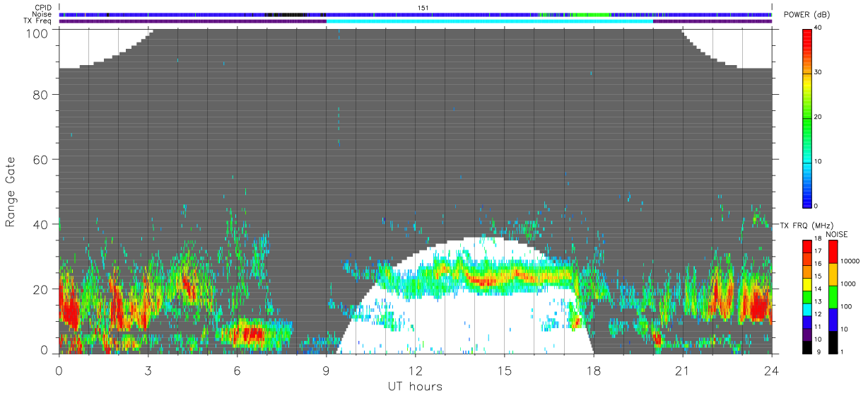The image size is (868, 401).
Task: Click the '100' label on NOISE legend
Action: (x=845, y=306)
